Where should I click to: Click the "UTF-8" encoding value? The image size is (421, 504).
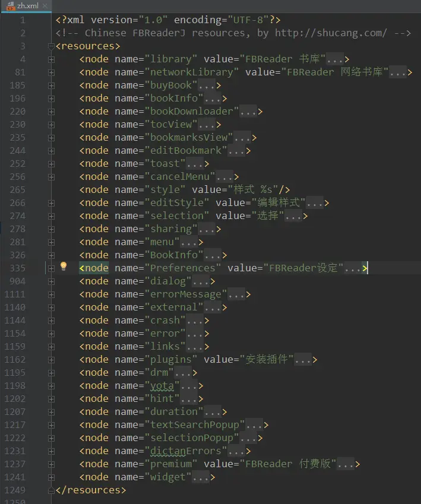click(x=248, y=20)
